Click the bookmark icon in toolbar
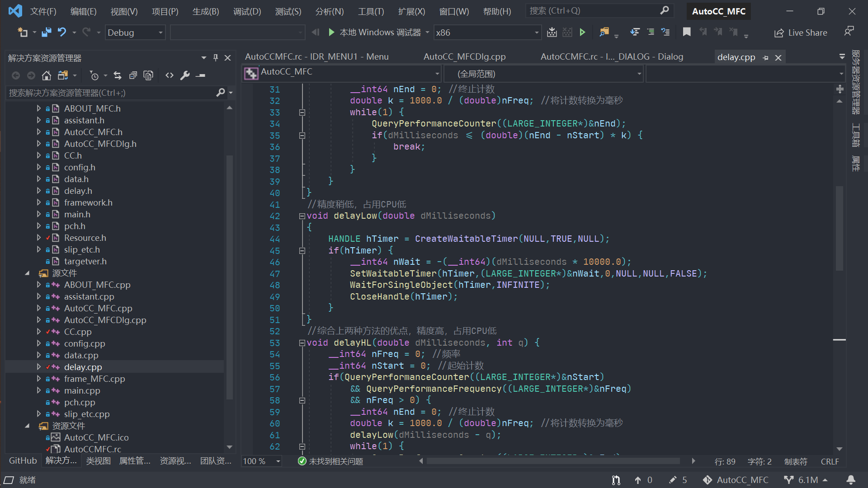The height and width of the screenshot is (488, 868). pos(687,32)
